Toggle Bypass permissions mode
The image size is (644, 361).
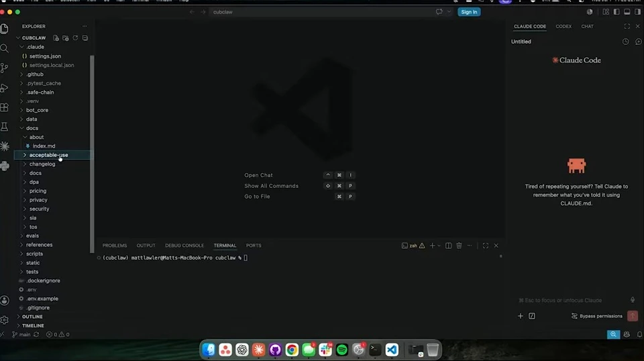pyautogui.click(x=597, y=316)
